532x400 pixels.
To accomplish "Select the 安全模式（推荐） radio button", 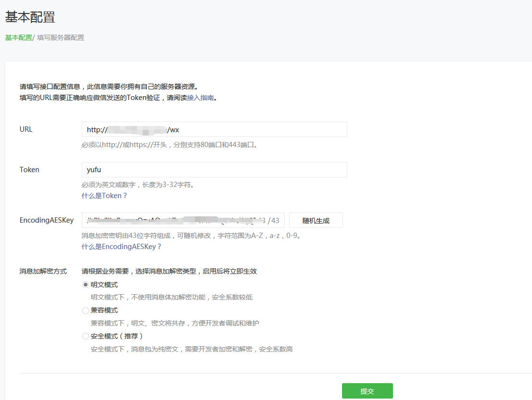I will (x=86, y=336).
